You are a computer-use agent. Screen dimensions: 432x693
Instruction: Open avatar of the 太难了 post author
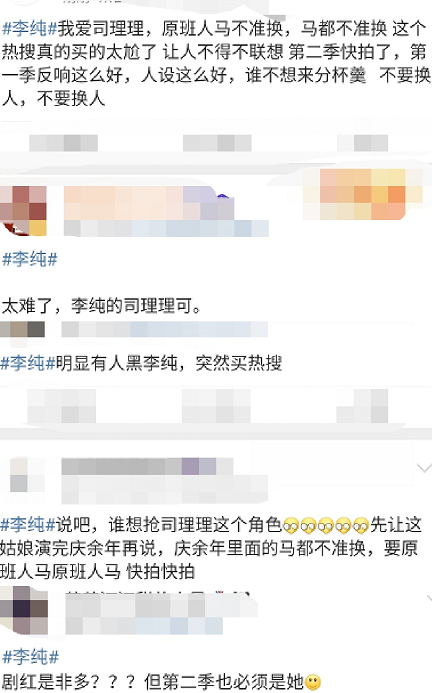(23, 211)
